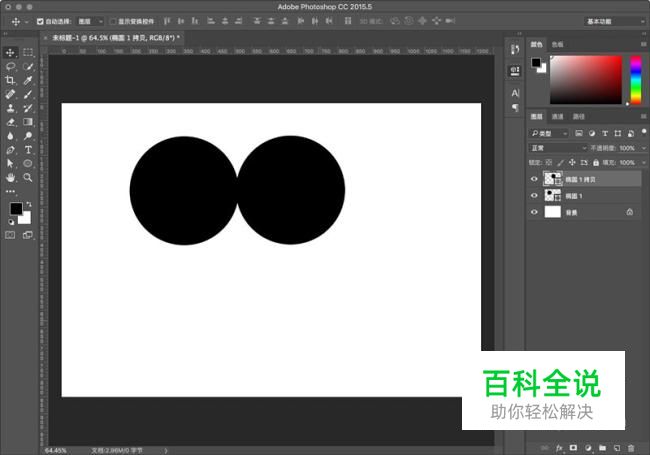The width and height of the screenshot is (650, 455).
Task: Open the Properties panel icon
Action: click(x=515, y=71)
